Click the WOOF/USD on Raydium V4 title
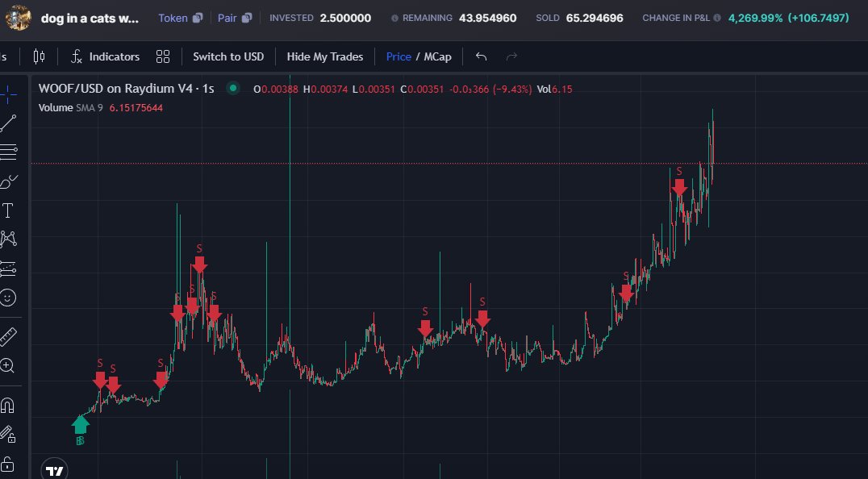 [126, 89]
